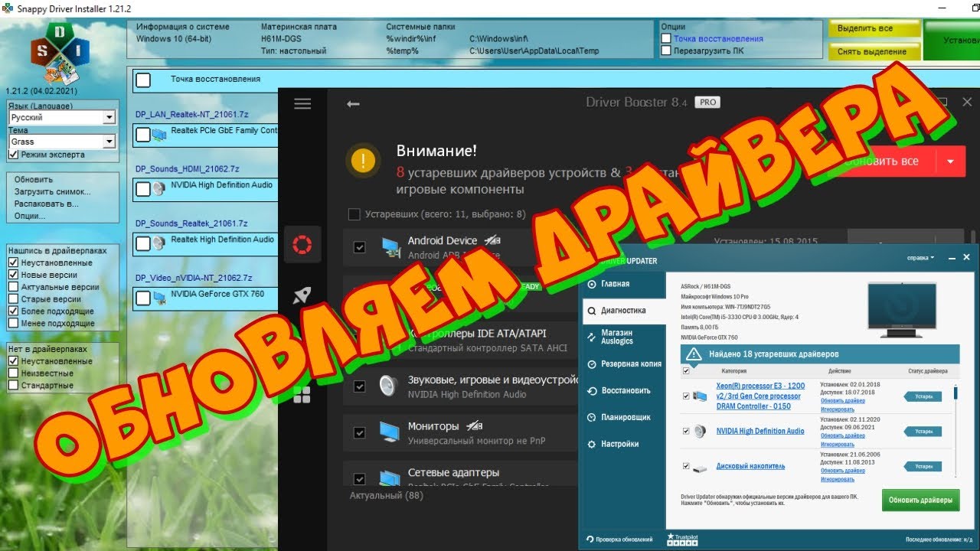This screenshot has height=551, width=980.
Task: Open Резервная копия icon in Driver Updater
Action: pos(591,364)
